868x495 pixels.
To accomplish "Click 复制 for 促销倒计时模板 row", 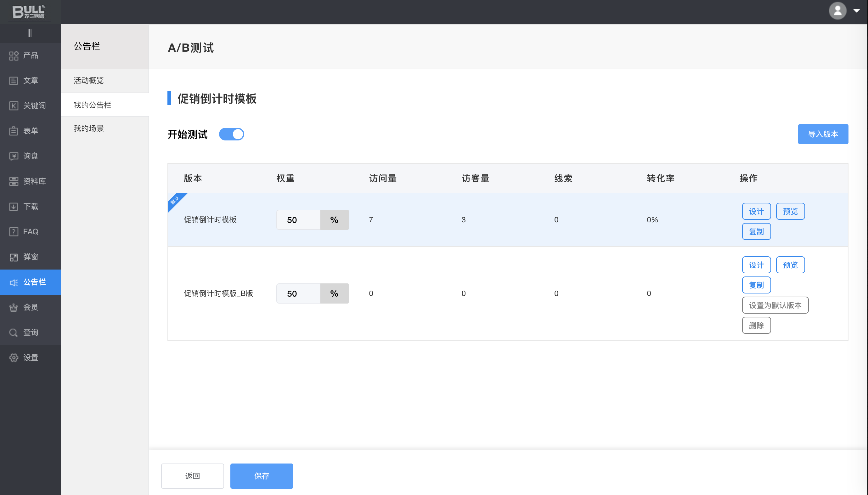I will tap(756, 232).
